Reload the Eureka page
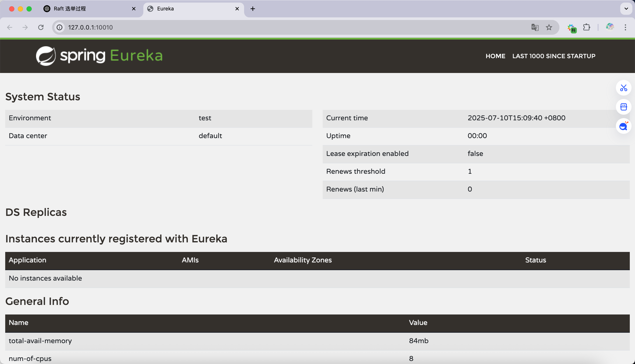 click(41, 27)
